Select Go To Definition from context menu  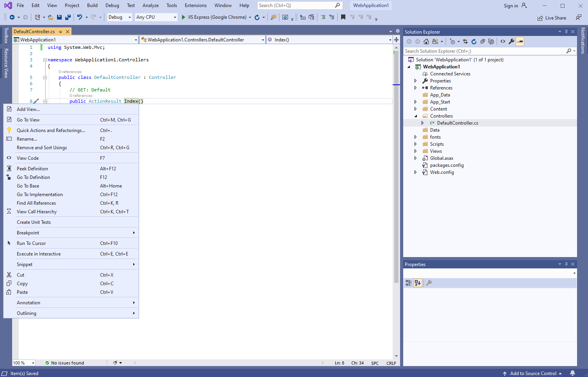33,177
